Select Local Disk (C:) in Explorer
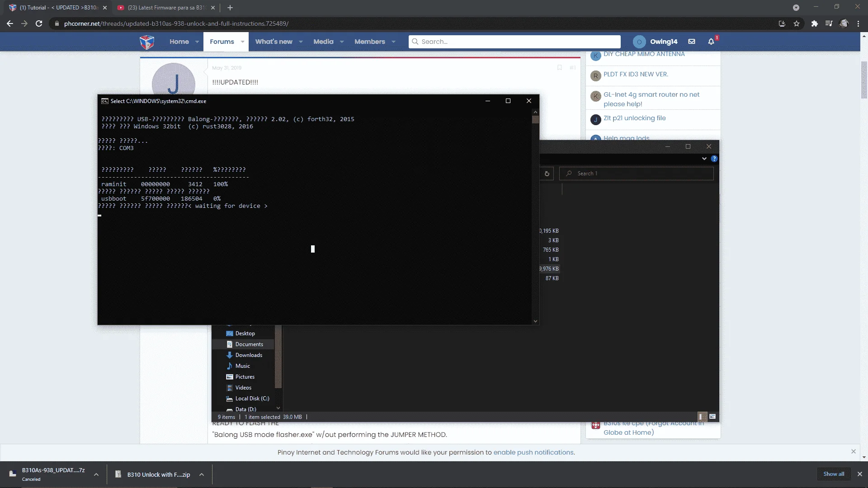 [x=252, y=399]
